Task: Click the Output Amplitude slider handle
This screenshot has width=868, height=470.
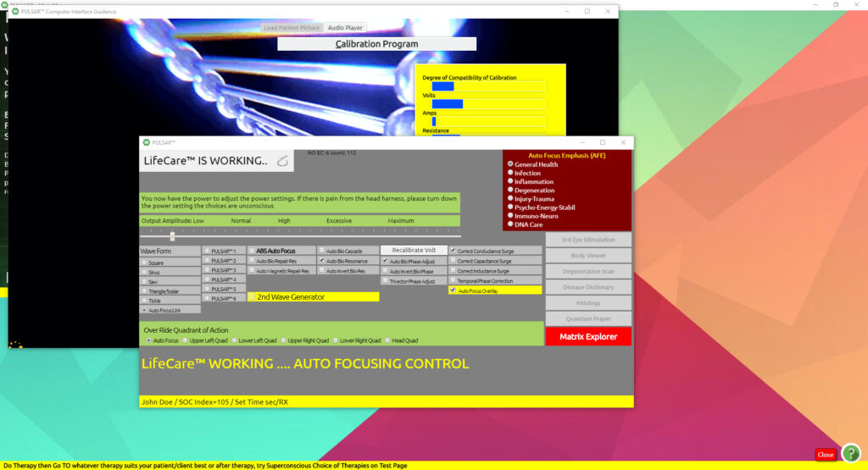Action: coord(172,236)
